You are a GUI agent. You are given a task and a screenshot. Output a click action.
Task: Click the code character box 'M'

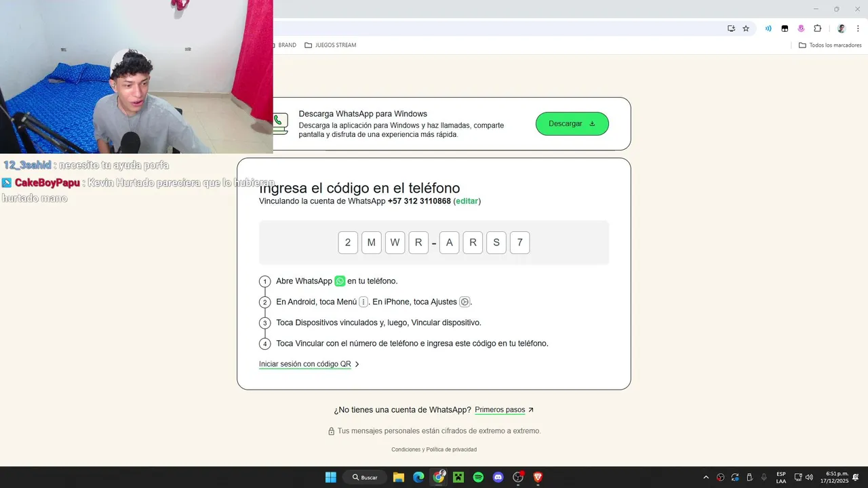pos(372,243)
